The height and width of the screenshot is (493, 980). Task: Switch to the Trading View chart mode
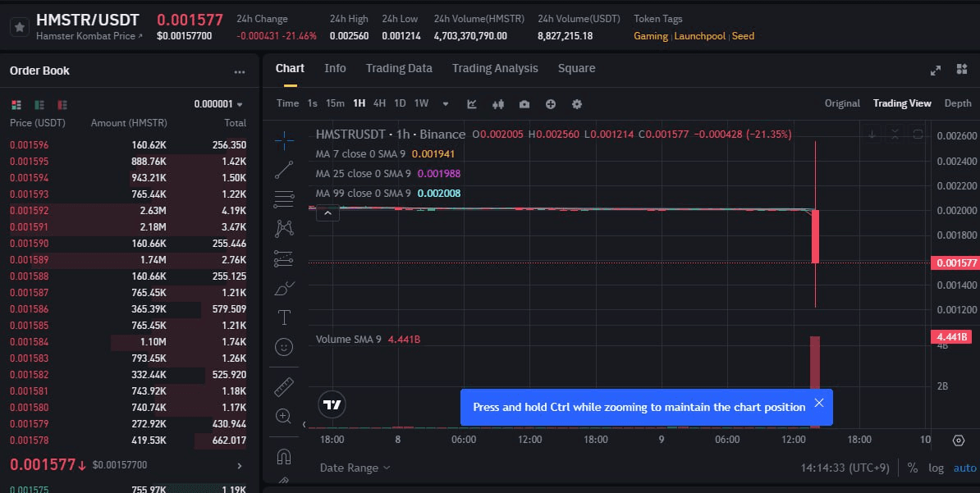902,103
